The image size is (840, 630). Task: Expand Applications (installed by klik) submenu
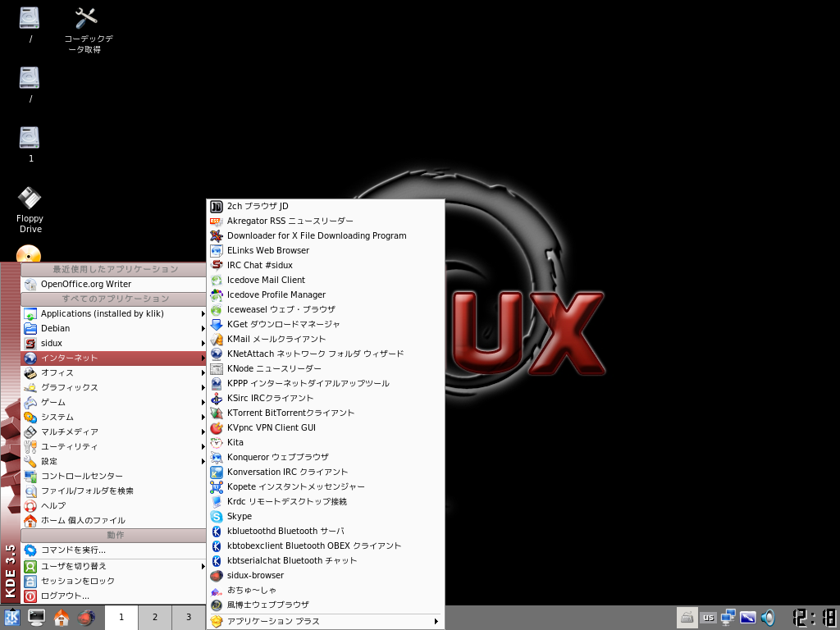point(113,314)
